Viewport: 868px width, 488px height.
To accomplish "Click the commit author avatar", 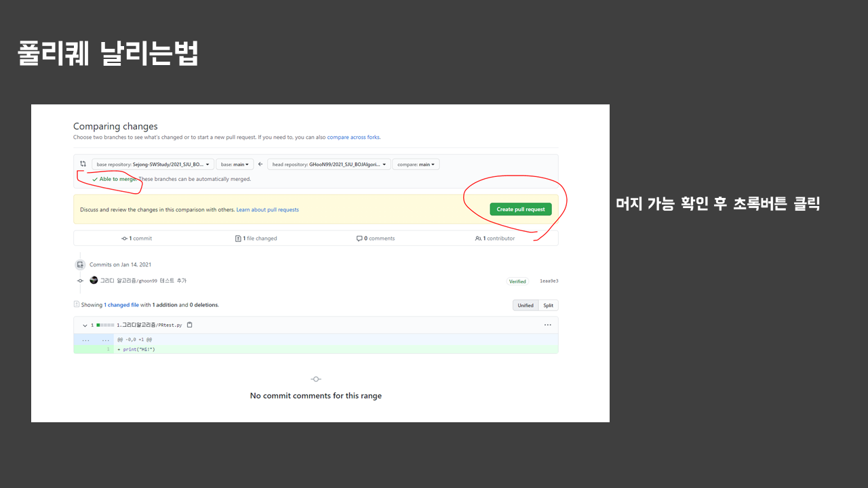I will 94,280.
